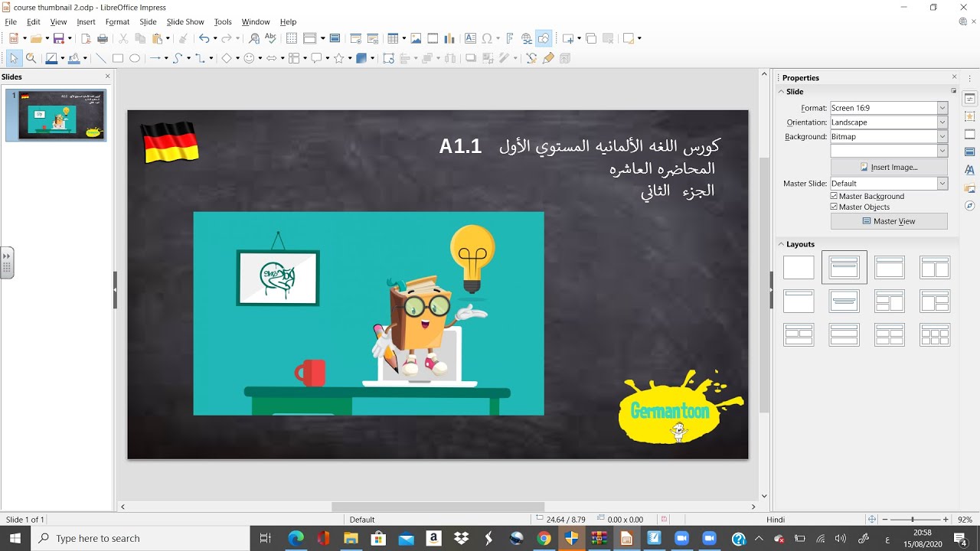Open the sidebar Navigator compass icon
The image size is (980, 551).
pos(970,206)
